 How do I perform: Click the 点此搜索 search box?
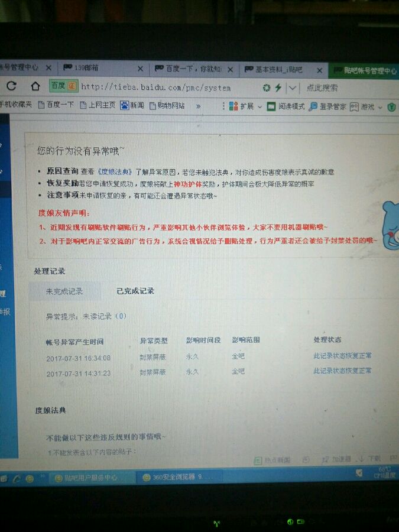click(322, 88)
